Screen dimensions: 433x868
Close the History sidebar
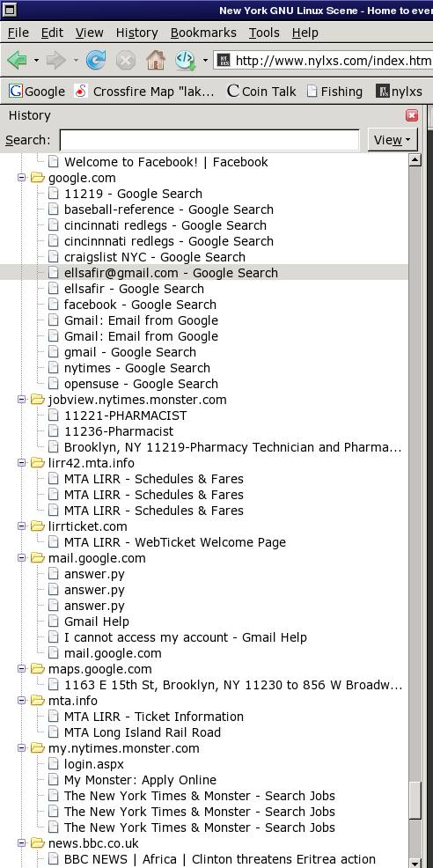pyautogui.click(x=412, y=115)
